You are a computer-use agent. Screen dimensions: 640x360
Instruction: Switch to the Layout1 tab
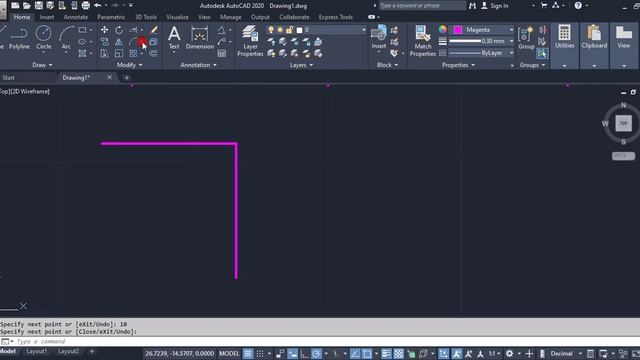(x=36, y=351)
